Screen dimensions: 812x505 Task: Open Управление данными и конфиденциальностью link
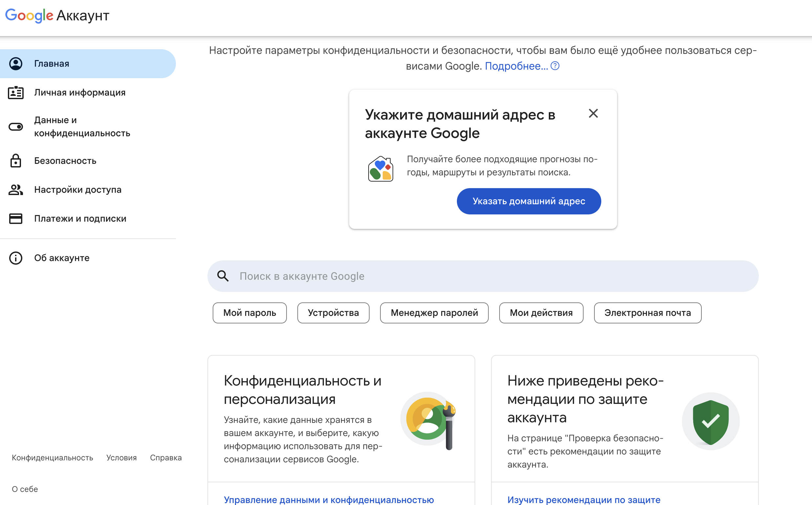tap(329, 499)
